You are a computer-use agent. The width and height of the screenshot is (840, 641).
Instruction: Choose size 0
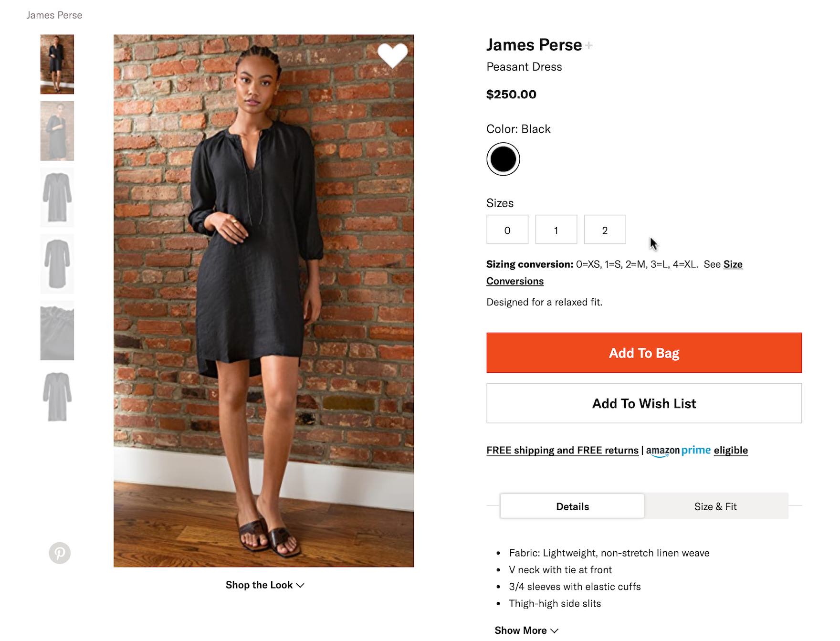[x=507, y=230]
